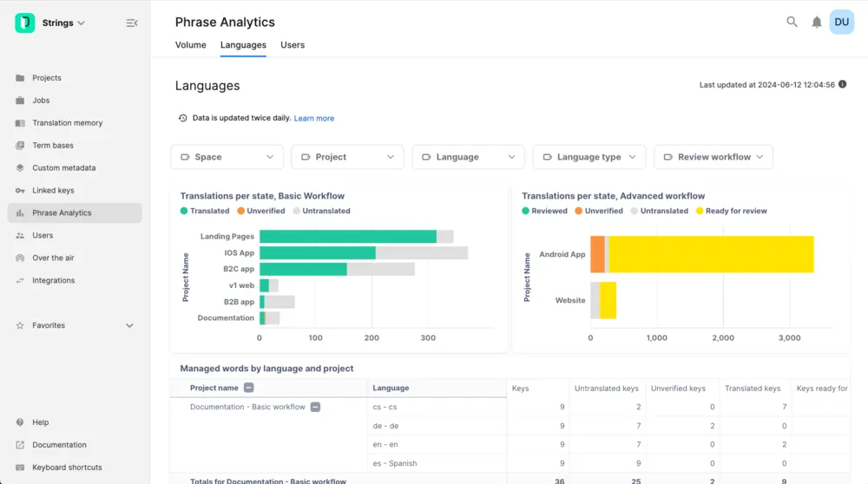Open the DU user avatar menu

pos(841,23)
